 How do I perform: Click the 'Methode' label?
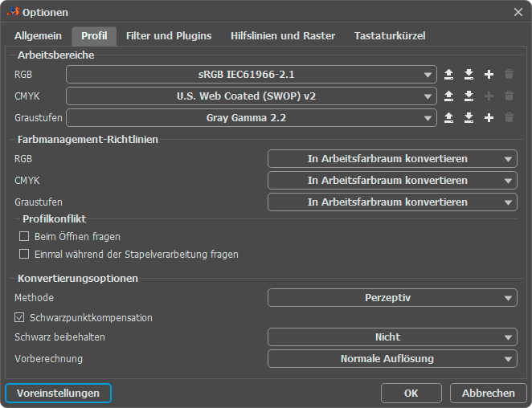[34, 298]
